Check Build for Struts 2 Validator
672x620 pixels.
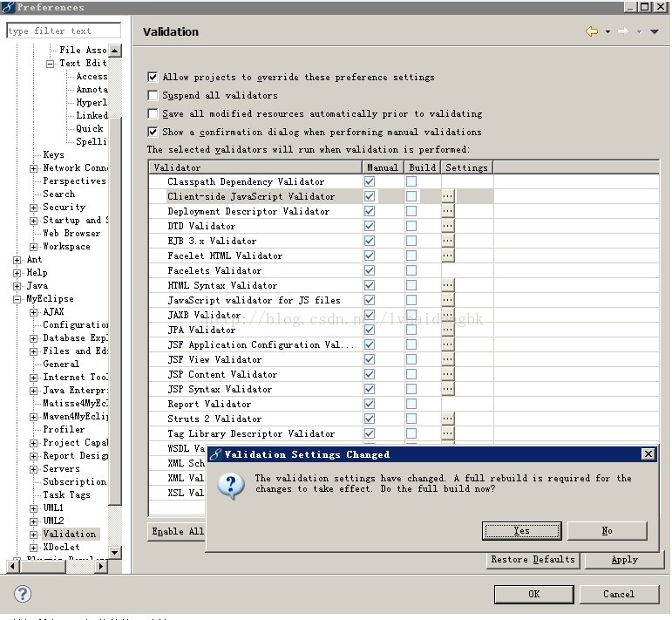pos(411,419)
